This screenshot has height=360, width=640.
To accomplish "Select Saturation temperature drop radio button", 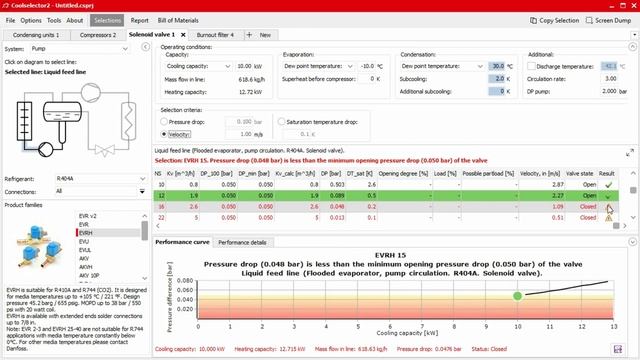I will click(281, 122).
